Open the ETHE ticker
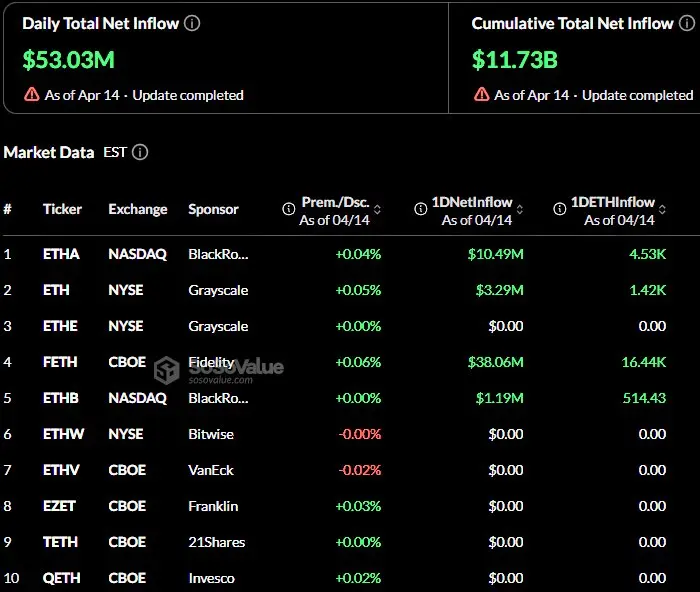 [x=60, y=326]
